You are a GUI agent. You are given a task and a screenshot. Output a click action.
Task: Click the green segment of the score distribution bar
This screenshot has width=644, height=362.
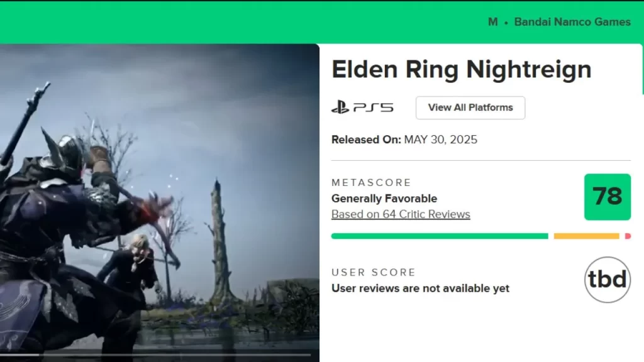(440, 236)
